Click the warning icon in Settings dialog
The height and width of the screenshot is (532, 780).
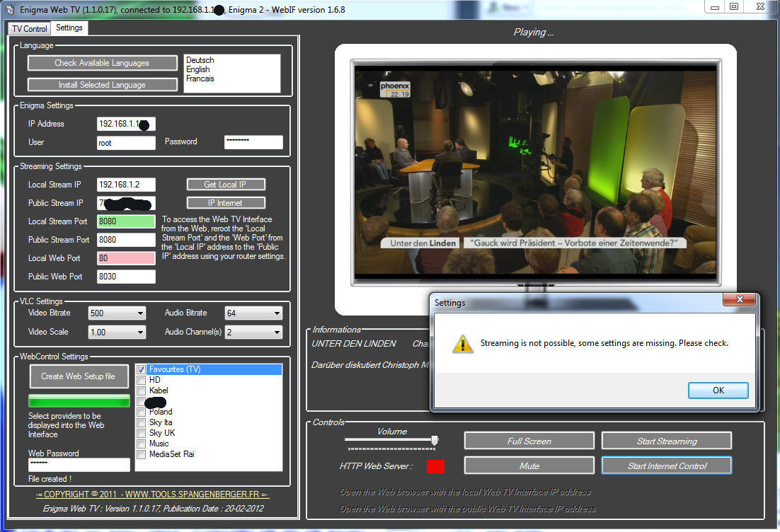463,344
